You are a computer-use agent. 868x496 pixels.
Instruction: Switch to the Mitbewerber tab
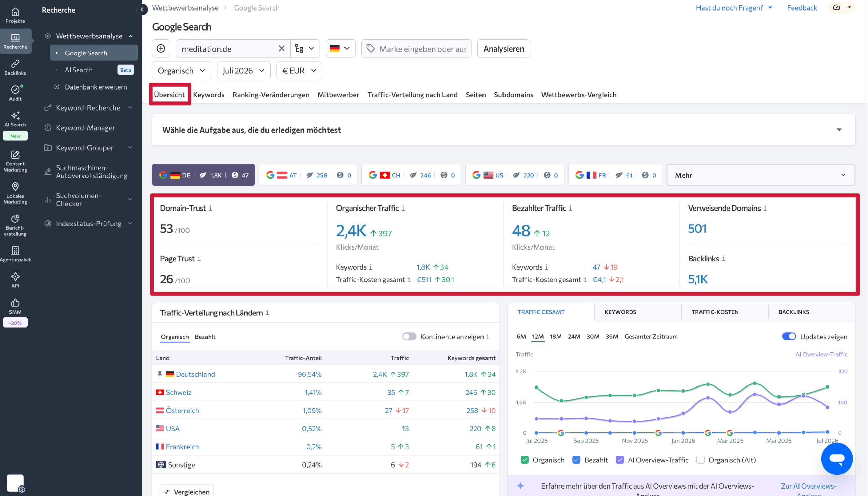(338, 95)
